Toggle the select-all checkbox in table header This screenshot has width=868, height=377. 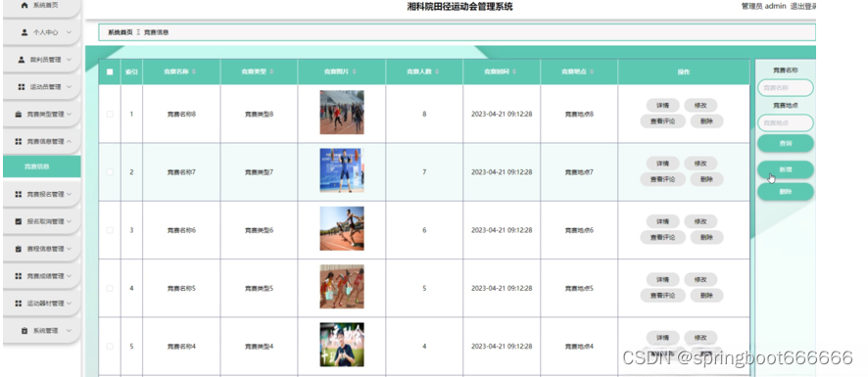[110, 71]
